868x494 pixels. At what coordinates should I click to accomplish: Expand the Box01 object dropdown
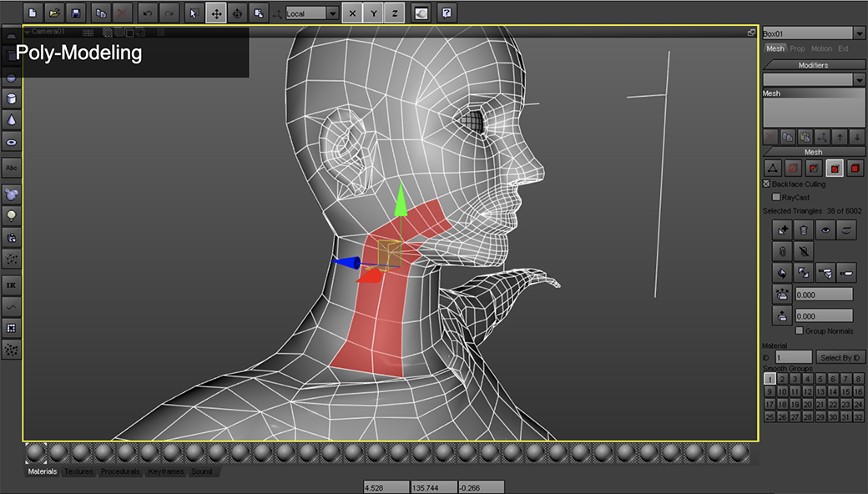(859, 33)
